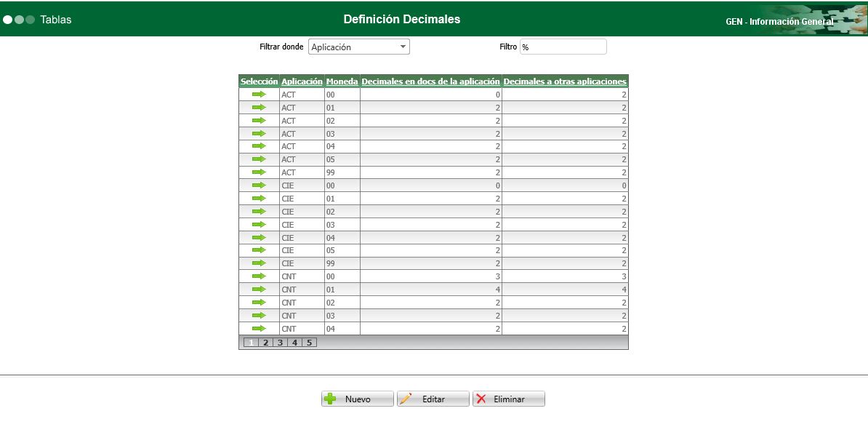Select the CIE 05 row arrow

(259, 250)
